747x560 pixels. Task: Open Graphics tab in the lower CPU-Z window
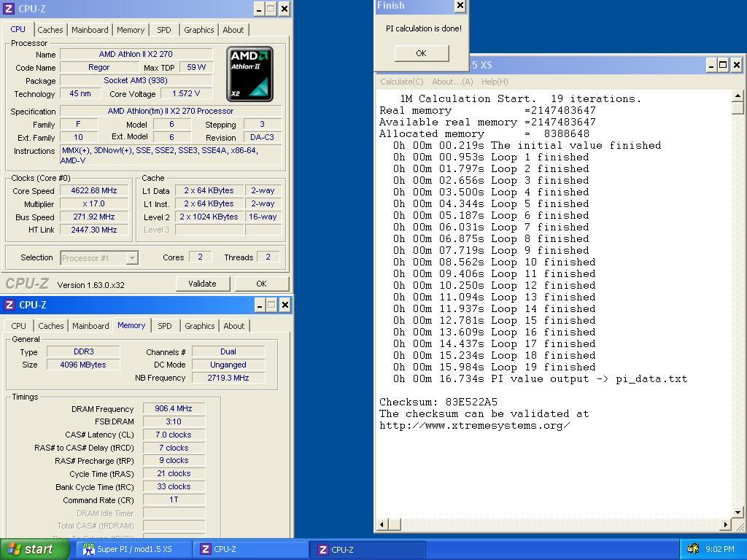tap(200, 326)
